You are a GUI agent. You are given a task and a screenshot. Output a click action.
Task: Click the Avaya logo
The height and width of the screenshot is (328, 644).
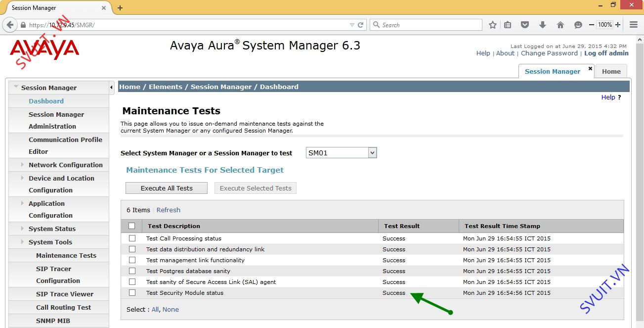[x=44, y=49]
